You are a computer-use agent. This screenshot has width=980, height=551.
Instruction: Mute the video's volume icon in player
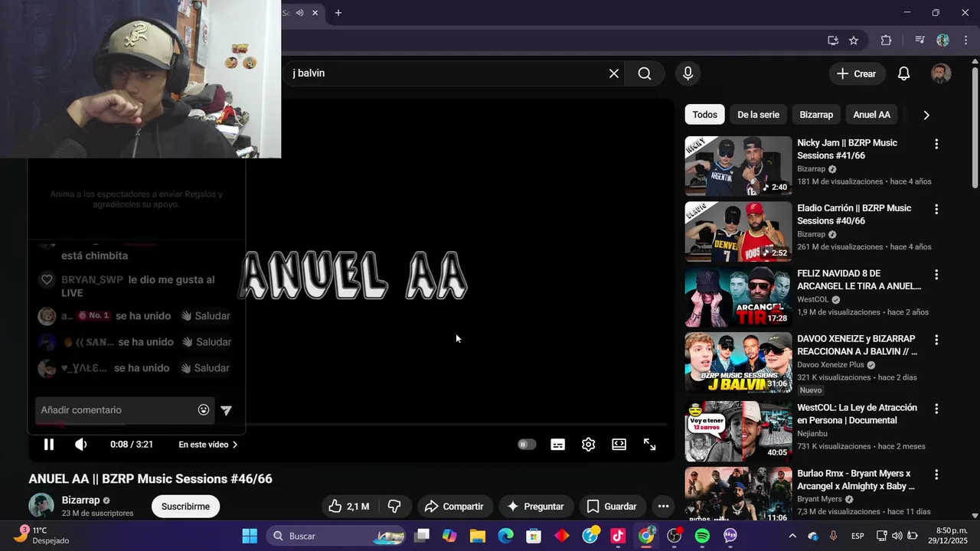pos(81,445)
